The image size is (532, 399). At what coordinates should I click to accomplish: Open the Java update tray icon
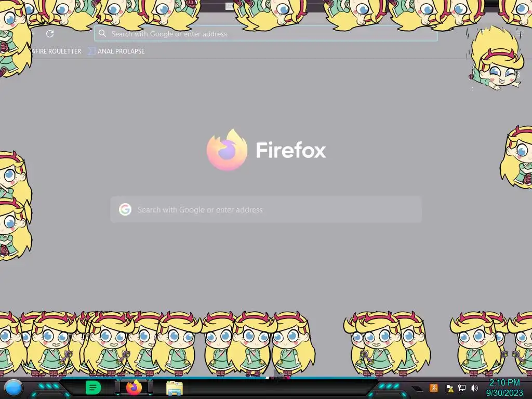(434, 388)
